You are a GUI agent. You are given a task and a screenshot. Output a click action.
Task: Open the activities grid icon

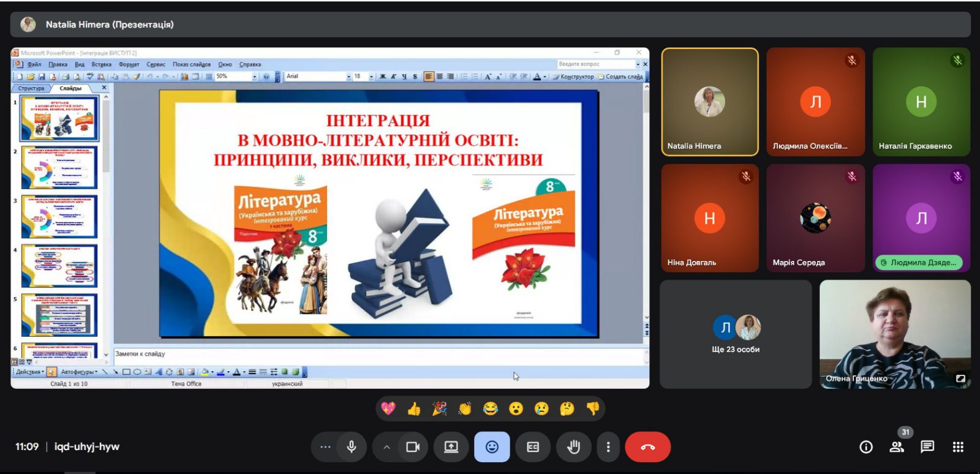[958, 447]
